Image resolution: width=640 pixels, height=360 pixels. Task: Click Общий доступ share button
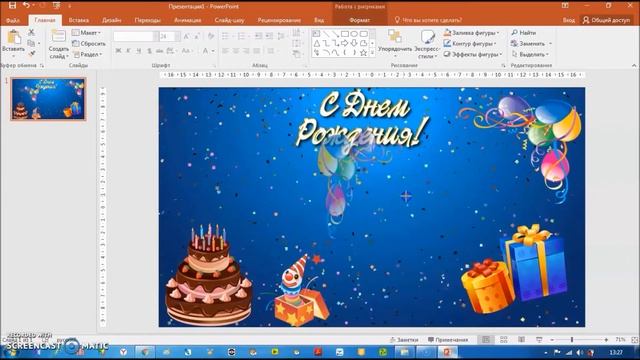(607, 20)
